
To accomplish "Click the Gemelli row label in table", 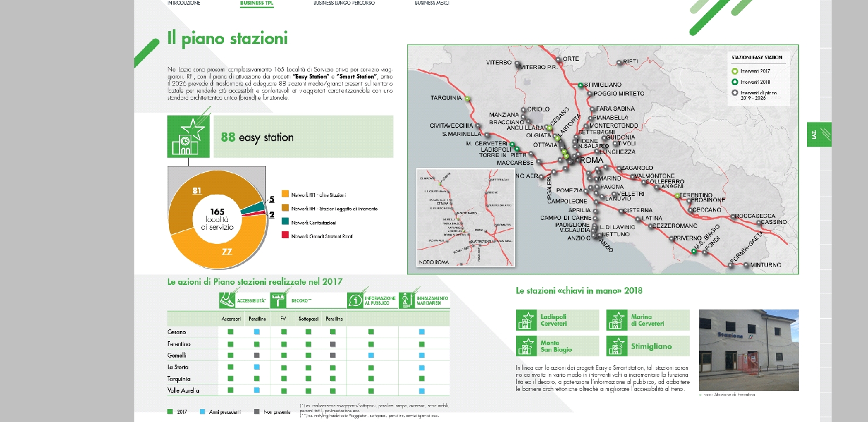I will [x=177, y=355].
